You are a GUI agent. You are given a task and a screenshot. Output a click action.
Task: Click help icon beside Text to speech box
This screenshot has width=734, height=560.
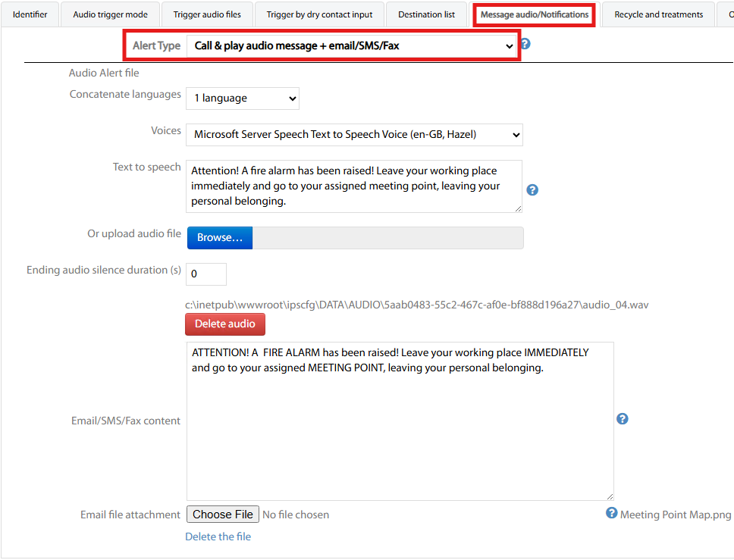tap(532, 189)
